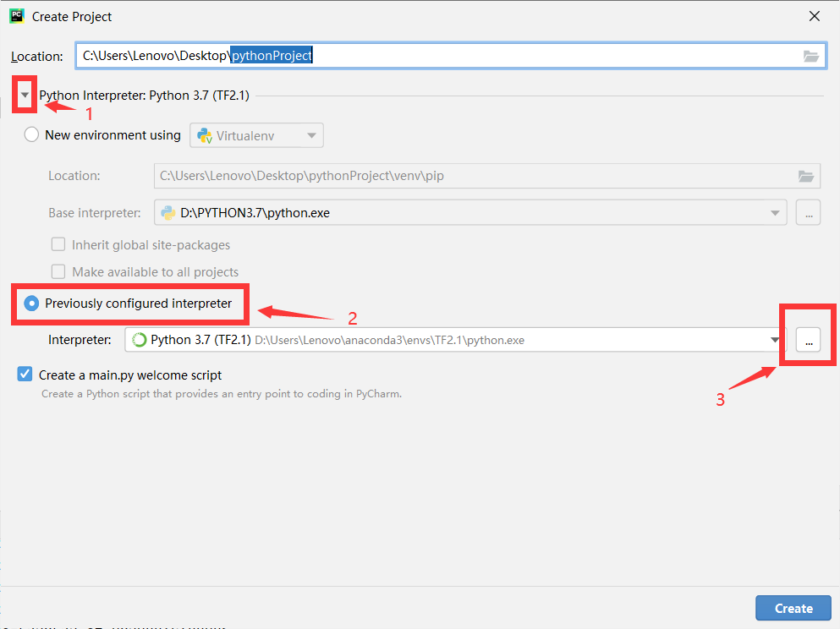The height and width of the screenshot is (629, 840).
Task: Toggle Make available to all projects
Action: click(x=58, y=271)
